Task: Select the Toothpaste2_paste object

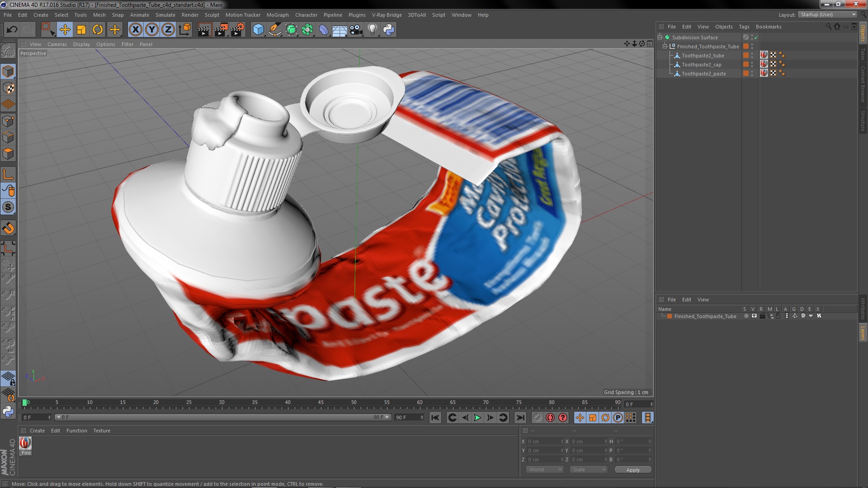Action: click(x=703, y=74)
